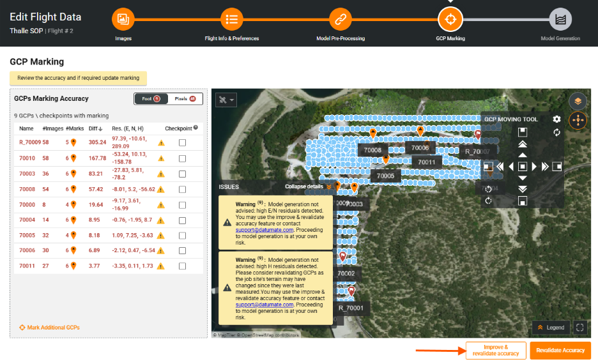
Task: Toggle the GCP moving tool button
Action: 578,120
